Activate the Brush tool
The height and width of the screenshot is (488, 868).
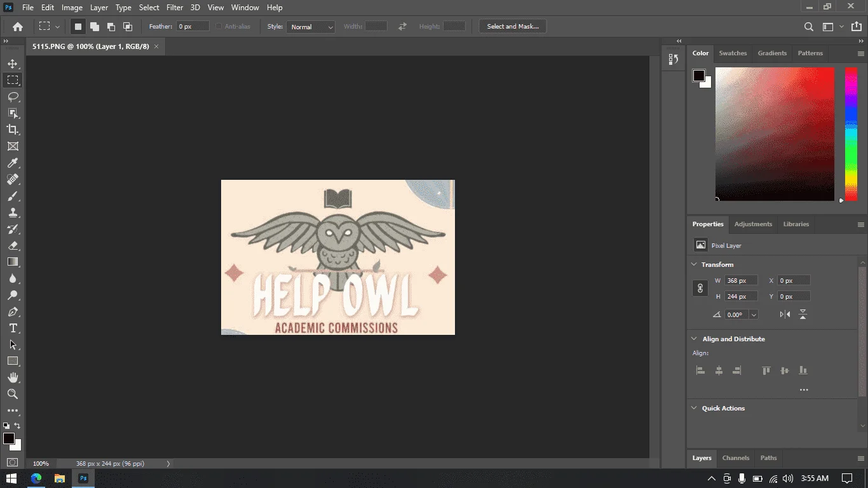13,196
